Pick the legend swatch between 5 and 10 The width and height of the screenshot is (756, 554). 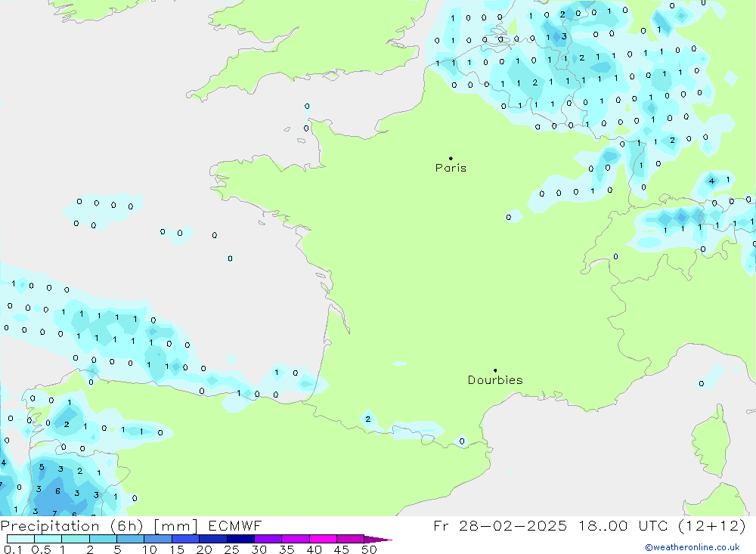coord(130,539)
